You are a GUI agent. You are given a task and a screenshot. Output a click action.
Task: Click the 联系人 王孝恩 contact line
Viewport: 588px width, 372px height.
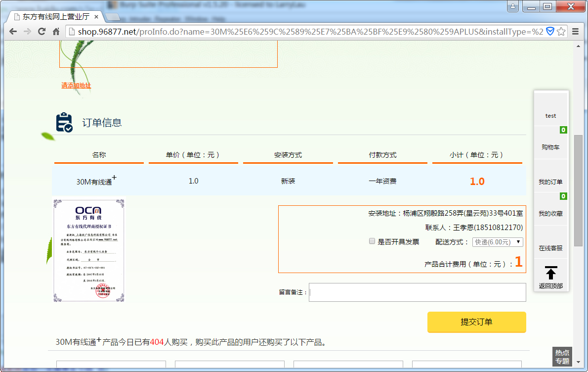(474, 228)
